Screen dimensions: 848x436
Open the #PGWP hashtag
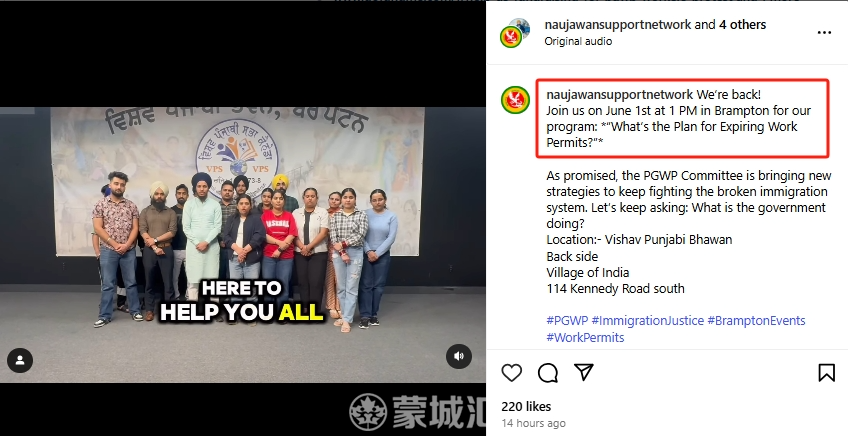(x=567, y=320)
